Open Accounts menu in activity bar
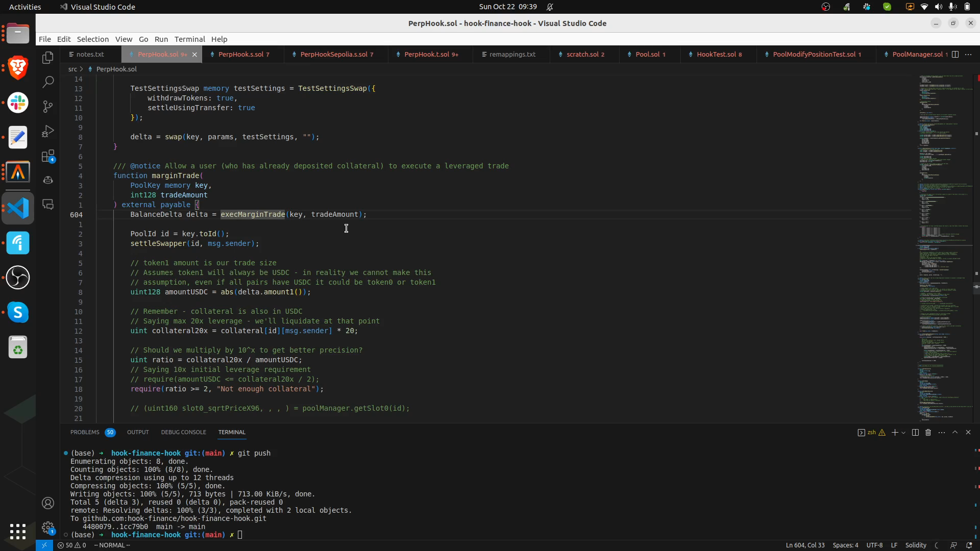Image resolution: width=980 pixels, height=551 pixels. click(x=48, y=504)
